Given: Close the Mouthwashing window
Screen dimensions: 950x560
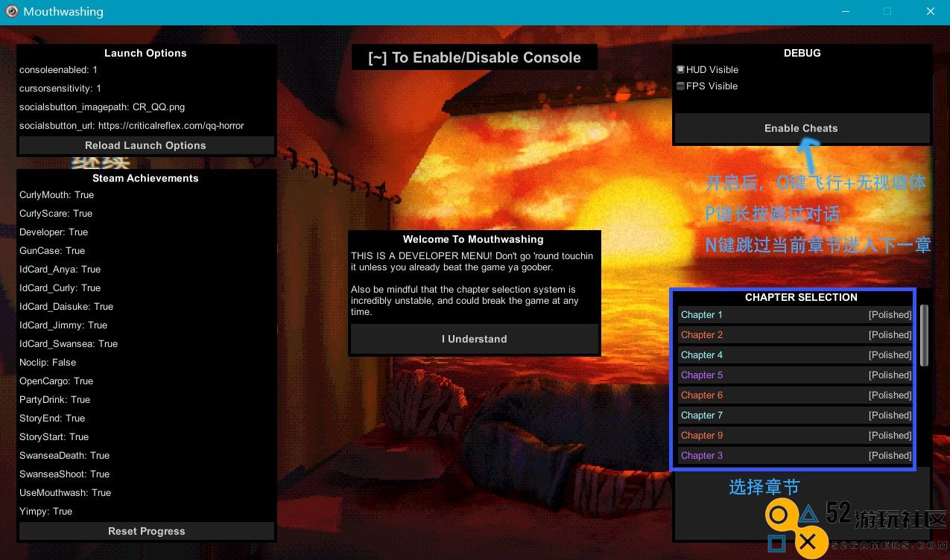Looking at the screenshot, I should (930, 11).
